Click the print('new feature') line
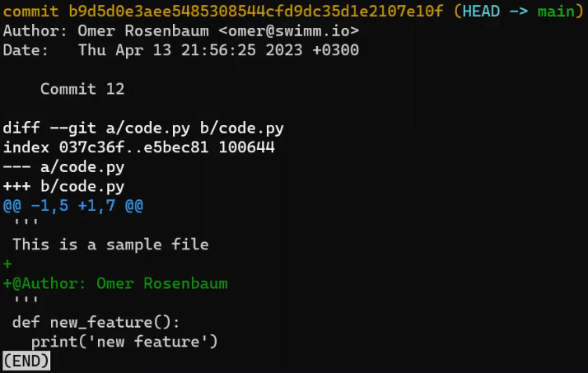 point(124,342)
